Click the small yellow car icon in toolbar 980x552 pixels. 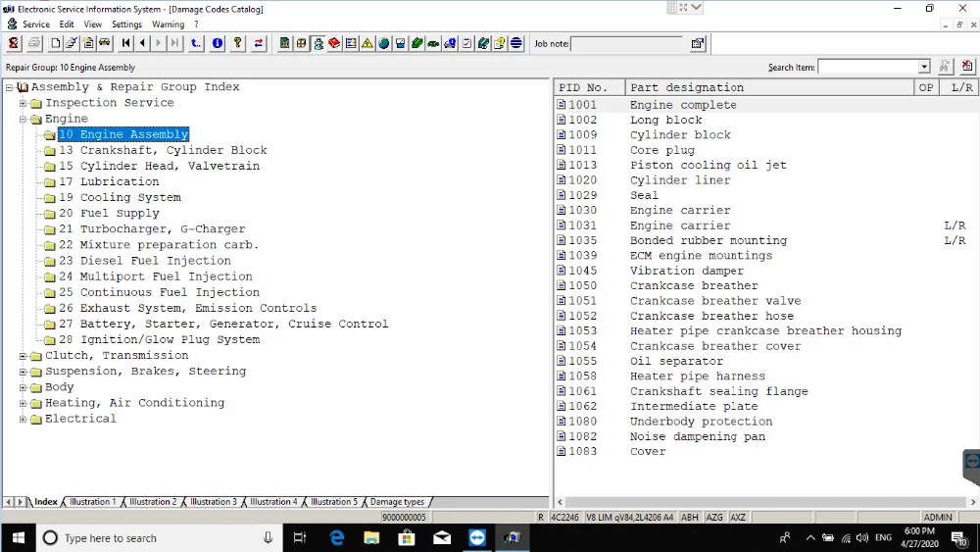coord(105,43)
